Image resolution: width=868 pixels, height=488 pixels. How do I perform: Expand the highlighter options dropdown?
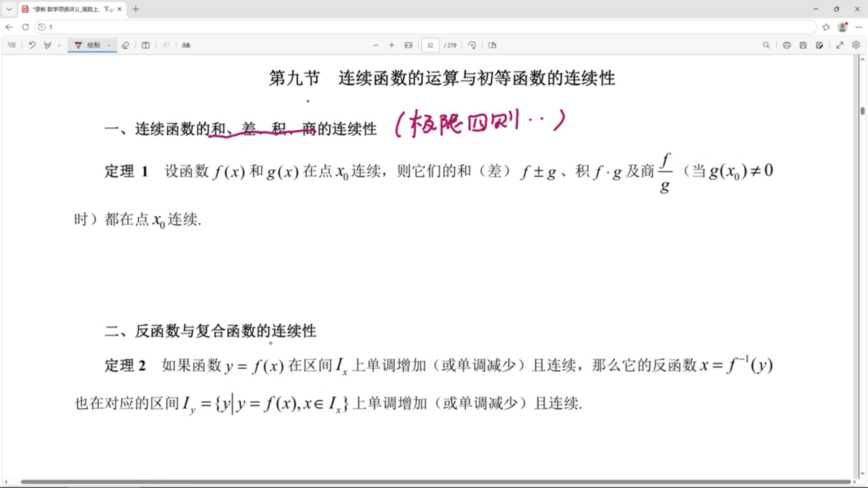coord(59,45)
